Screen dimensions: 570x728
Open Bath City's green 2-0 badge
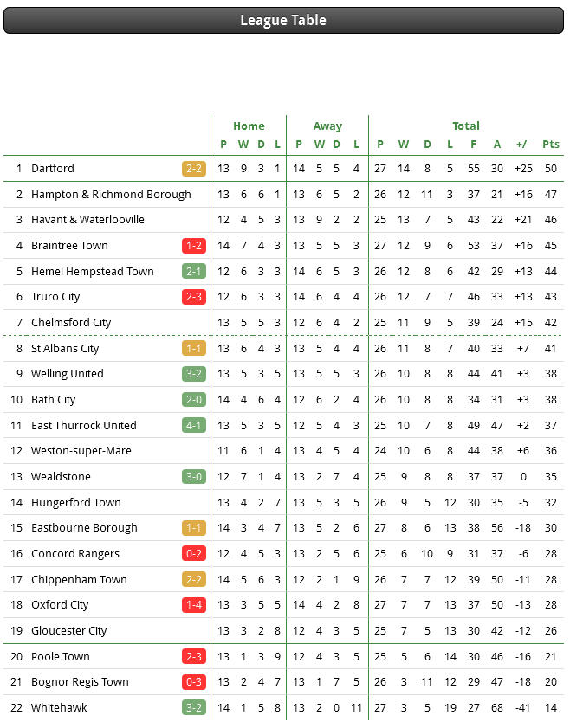(x=194, y=399)
